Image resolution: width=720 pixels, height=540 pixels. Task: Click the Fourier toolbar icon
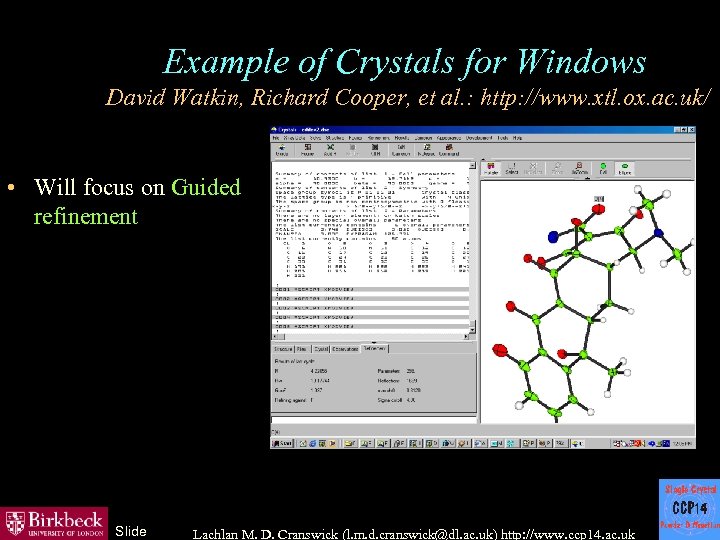tap(307, 150)
